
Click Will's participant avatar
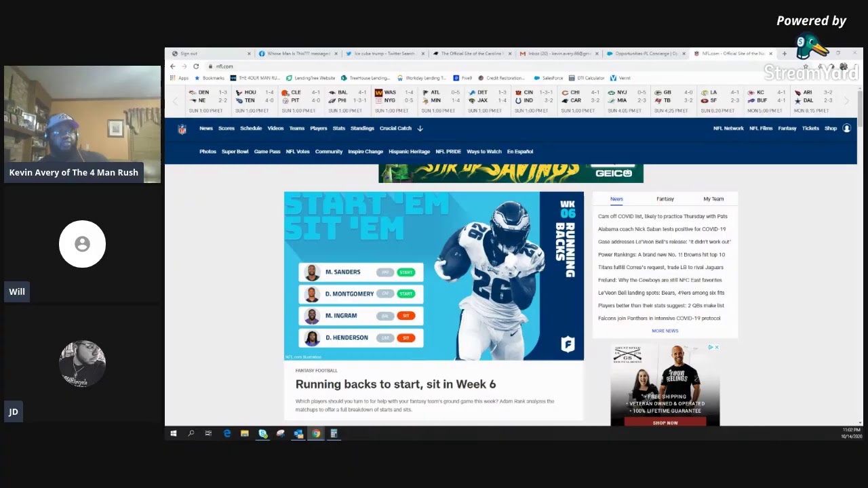click(82, 244)
